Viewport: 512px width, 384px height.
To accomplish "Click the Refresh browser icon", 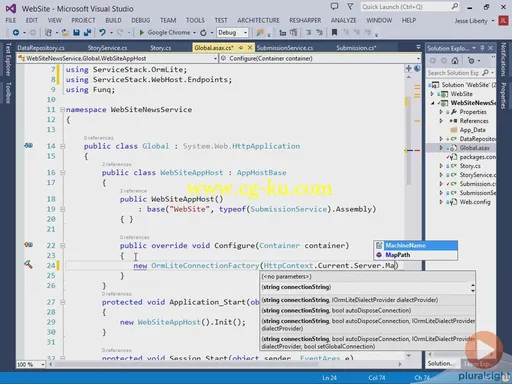I will click(x=203, y=33).
